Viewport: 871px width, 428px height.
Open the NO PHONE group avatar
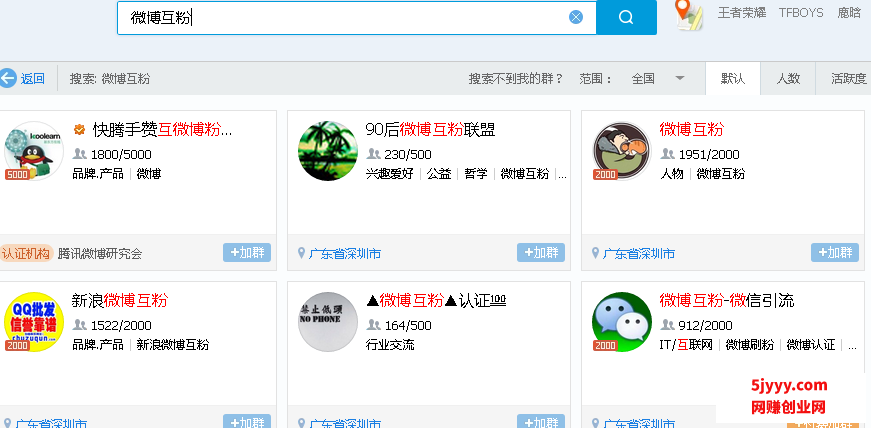tap(327, 321)
